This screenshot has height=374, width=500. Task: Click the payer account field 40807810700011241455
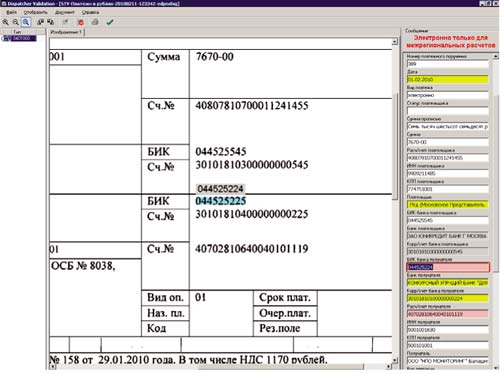pos(447,158)
